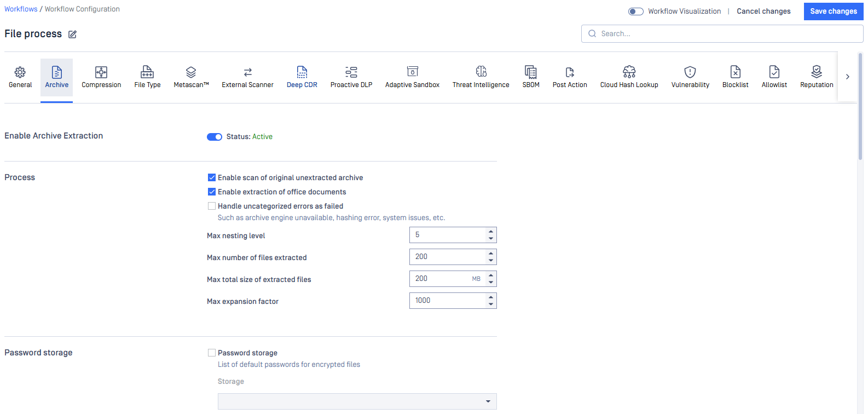The image size is (868, 414).
Task: Switch to the File Type tab
Action: pos(147,77)
